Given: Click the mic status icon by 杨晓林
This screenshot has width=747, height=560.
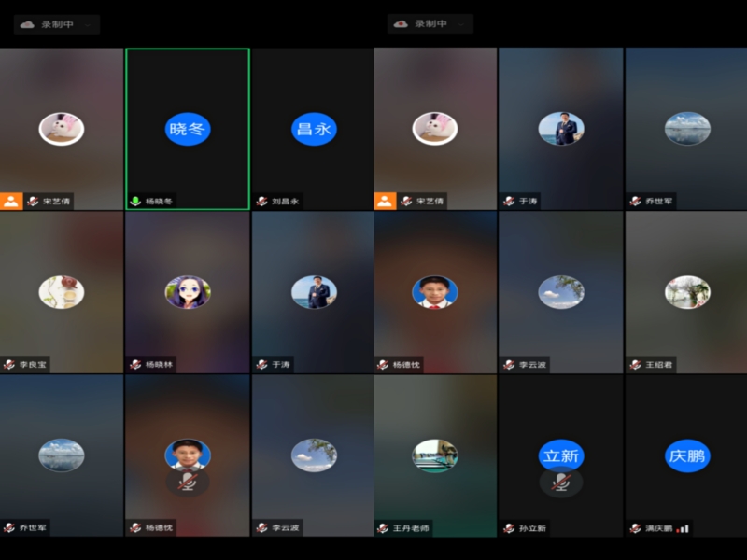Looking at the screenshot, I should pos(135,364).
